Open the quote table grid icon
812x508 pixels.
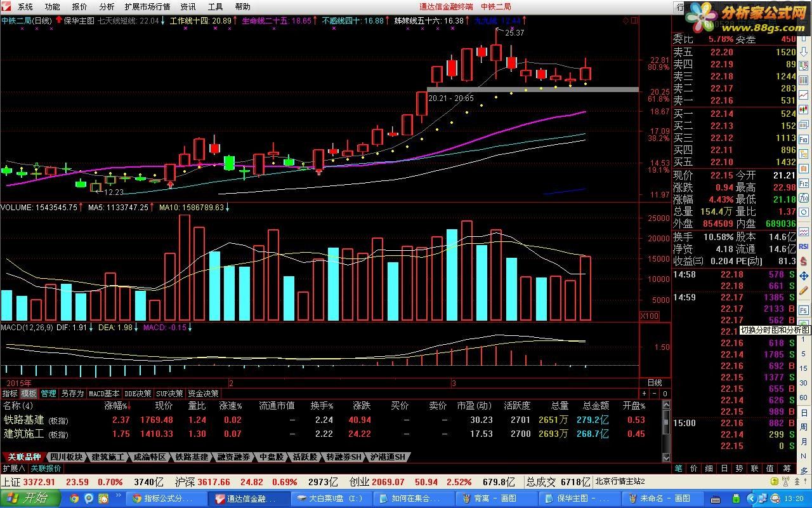click(x=804, y=81)
